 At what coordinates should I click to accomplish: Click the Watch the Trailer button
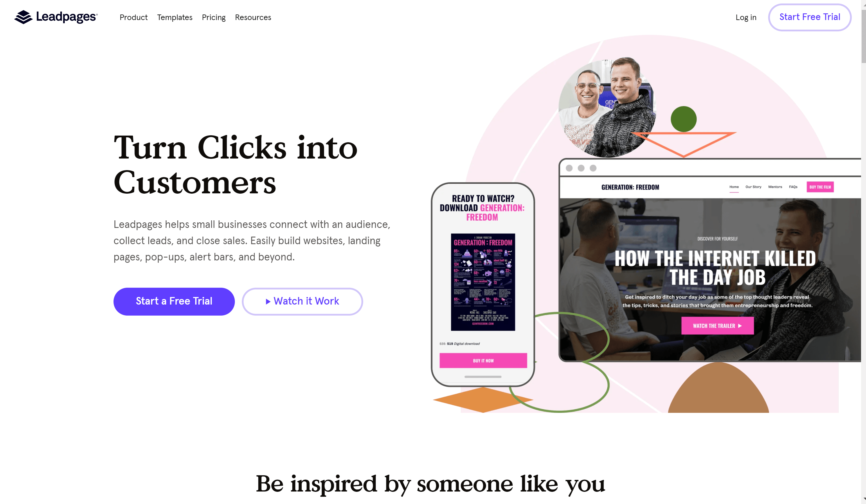[x=717, y=326]
